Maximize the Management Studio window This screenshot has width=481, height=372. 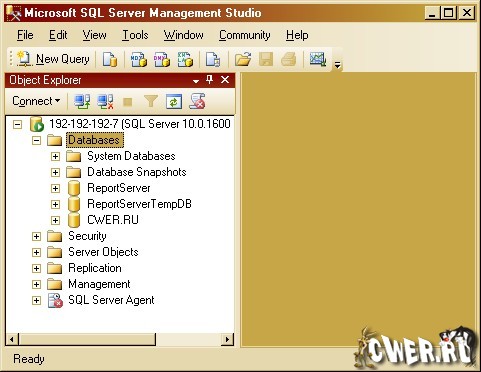tap(449, 13)
